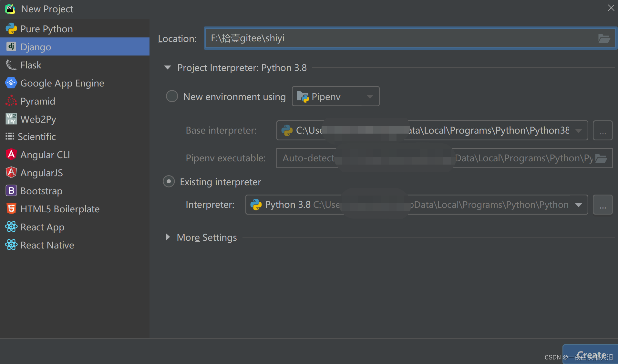Open the Pipenv environment type dropdown
The height and width of the screenshot is (364, 618).
pos(335,96)
